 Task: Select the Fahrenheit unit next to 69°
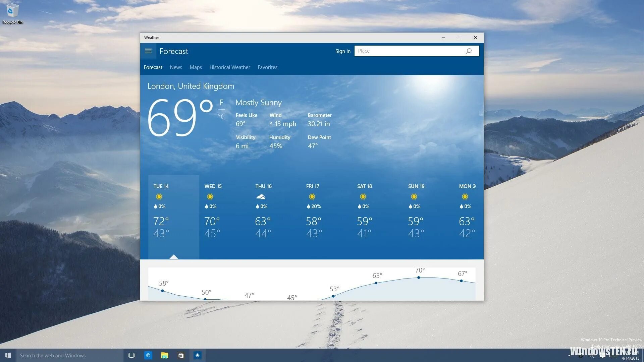221,102
